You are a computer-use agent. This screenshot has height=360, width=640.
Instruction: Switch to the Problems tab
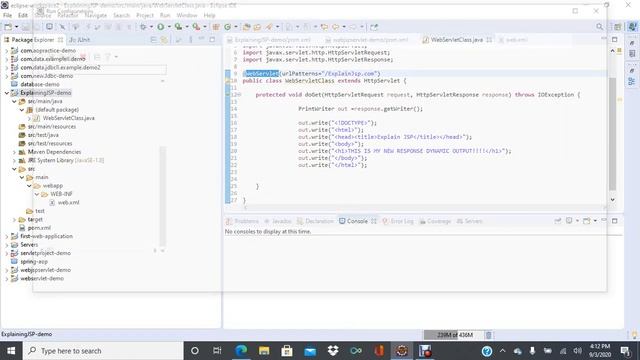[242, 221]
